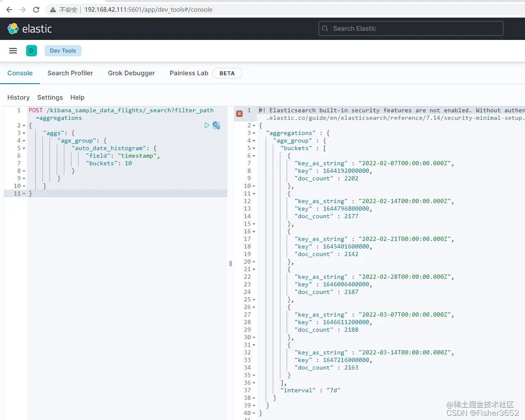
Task: Click key value 1646006400000
Action: click(346, 284)
